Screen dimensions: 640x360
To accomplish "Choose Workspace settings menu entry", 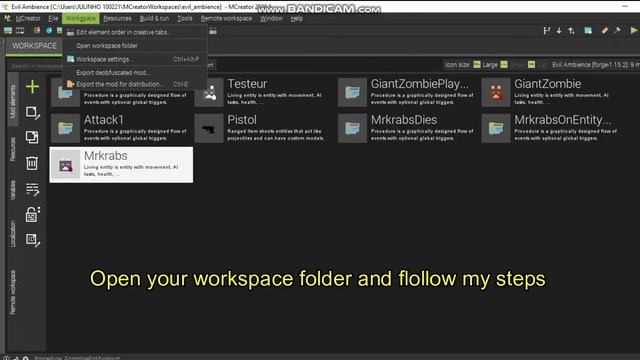I will [x=135, y=59].
